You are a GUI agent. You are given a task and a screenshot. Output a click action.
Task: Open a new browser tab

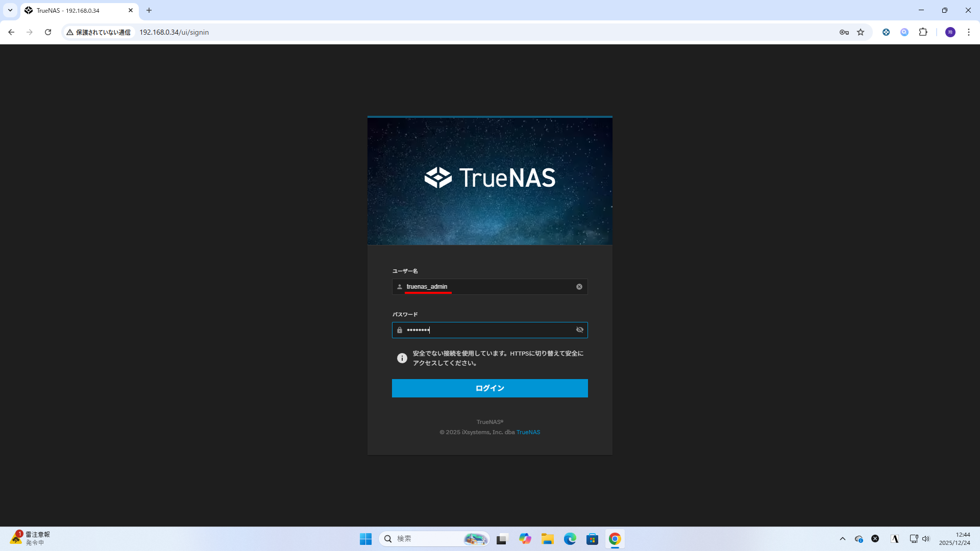149,10
